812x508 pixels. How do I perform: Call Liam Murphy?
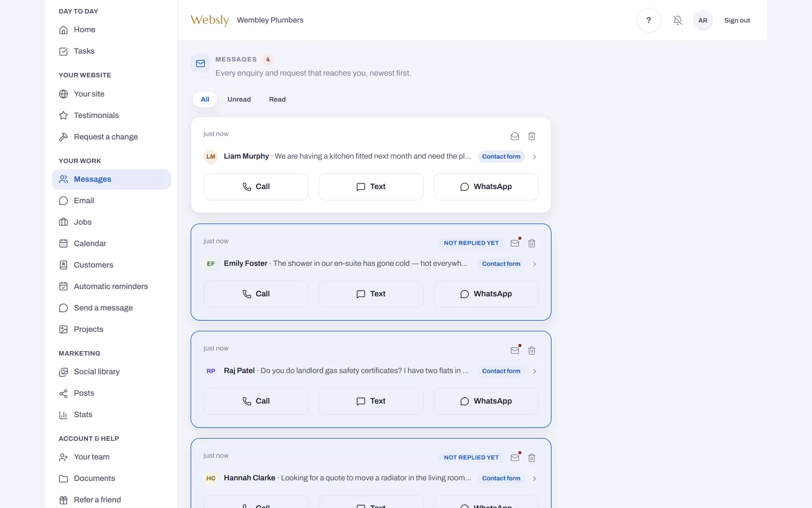(256, 187)
